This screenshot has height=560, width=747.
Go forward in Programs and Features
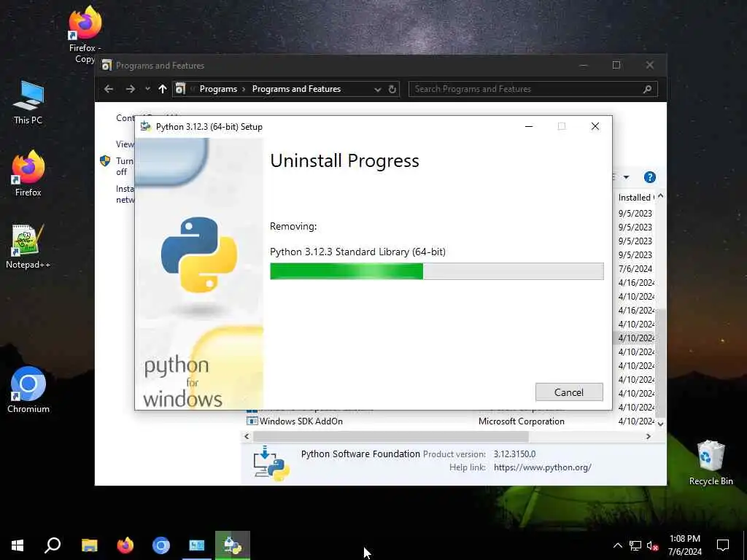point(130,89)
